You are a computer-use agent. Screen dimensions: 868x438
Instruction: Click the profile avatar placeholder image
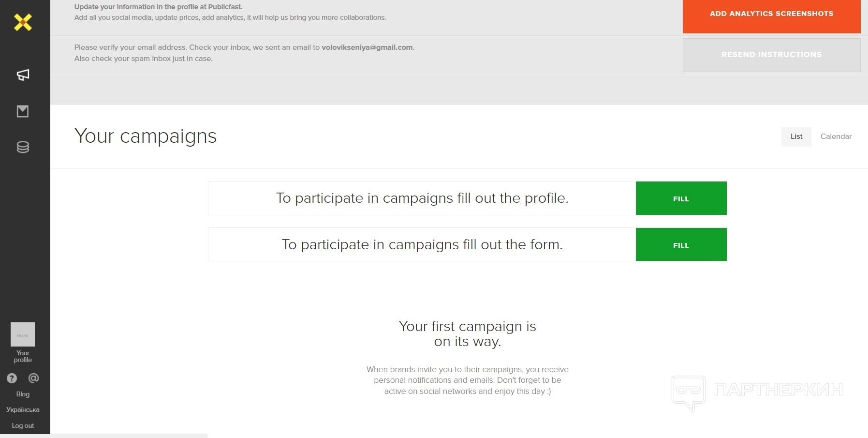coord(23,334)
